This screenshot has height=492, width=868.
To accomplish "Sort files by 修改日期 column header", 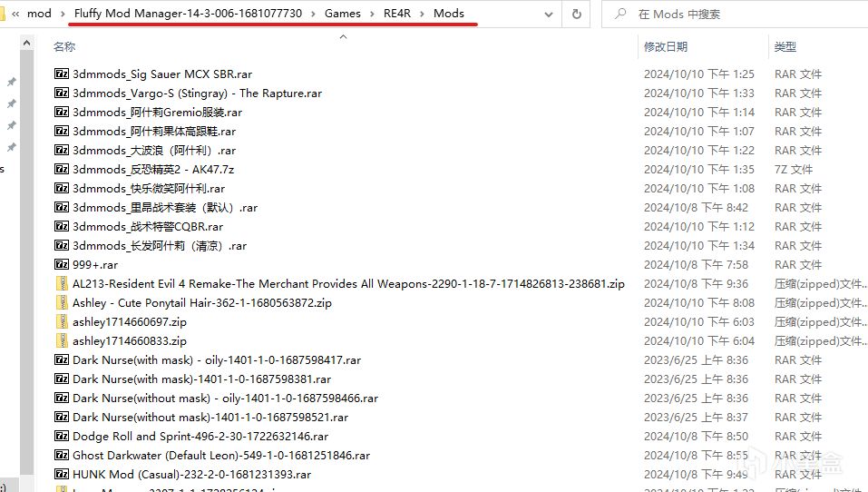I will [666, 46].
